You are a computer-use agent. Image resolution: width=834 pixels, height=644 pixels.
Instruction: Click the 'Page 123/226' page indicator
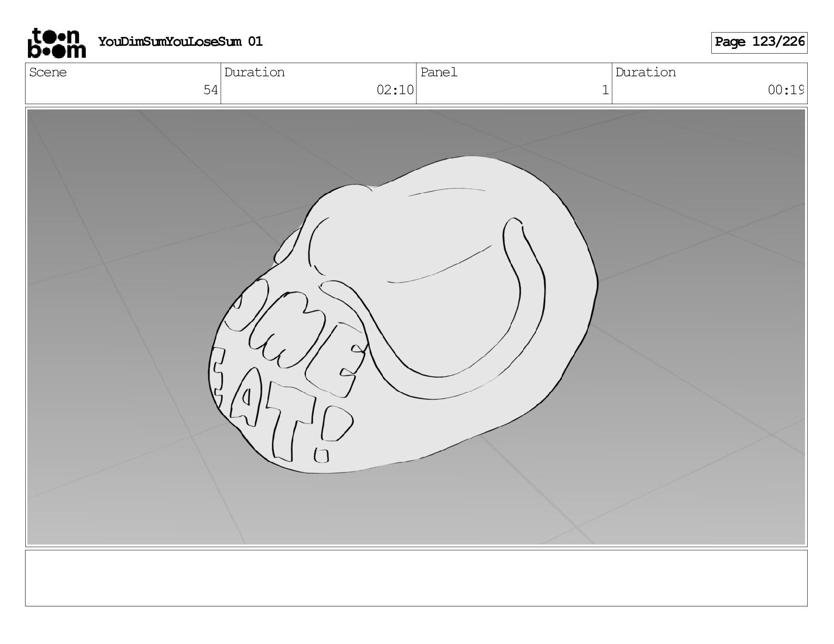(x=759, y=43)
